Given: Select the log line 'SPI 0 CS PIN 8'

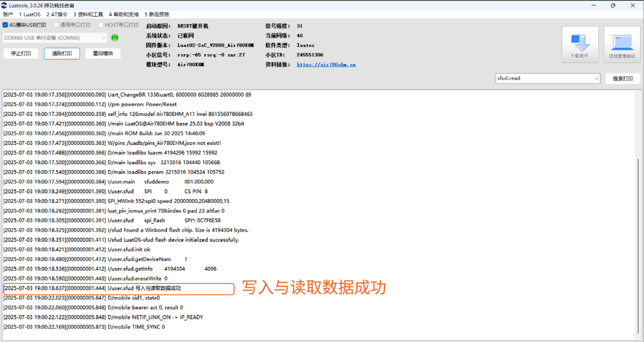Looking at the screenshot, I should coord(106,191).
